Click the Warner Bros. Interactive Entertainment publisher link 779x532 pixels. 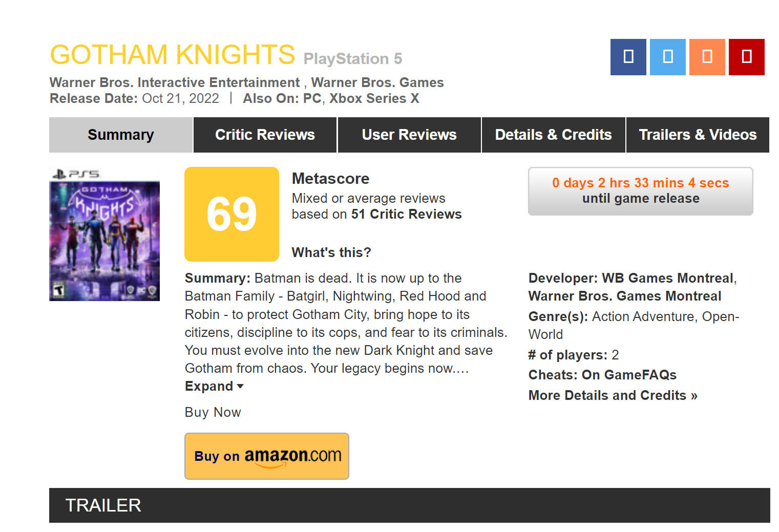(x=175, y=82)
